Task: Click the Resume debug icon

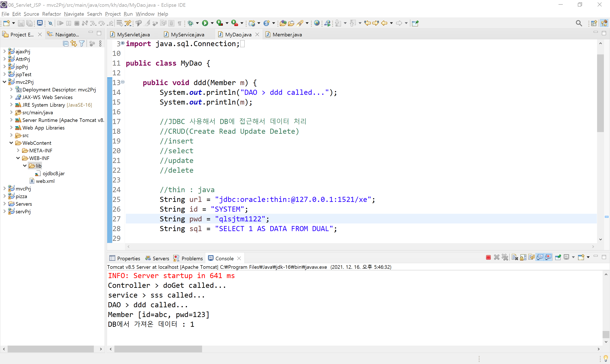Action: 60,23
